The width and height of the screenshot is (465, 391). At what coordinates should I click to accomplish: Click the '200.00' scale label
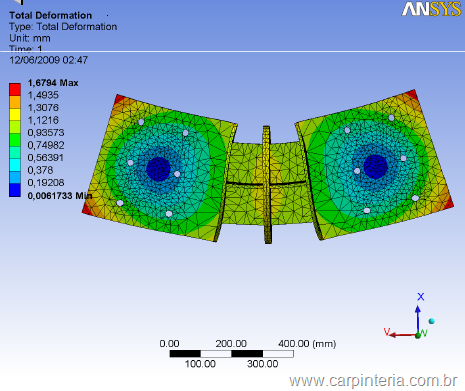231,343
